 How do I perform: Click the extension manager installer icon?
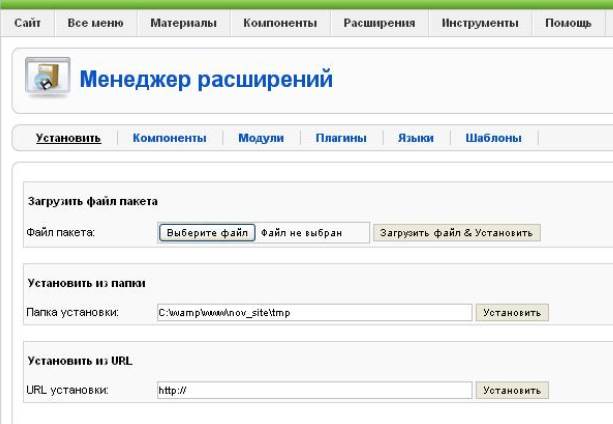click(x=48, y=77)
